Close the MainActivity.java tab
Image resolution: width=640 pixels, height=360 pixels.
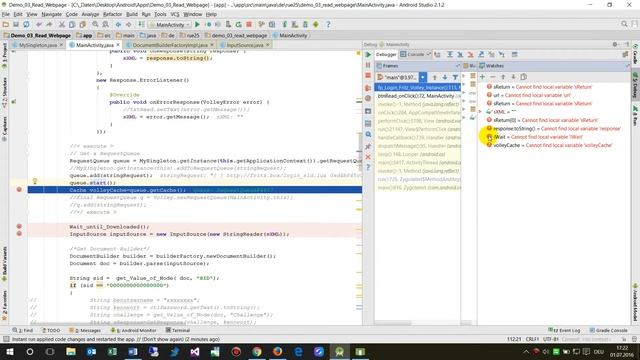point(118,45)
